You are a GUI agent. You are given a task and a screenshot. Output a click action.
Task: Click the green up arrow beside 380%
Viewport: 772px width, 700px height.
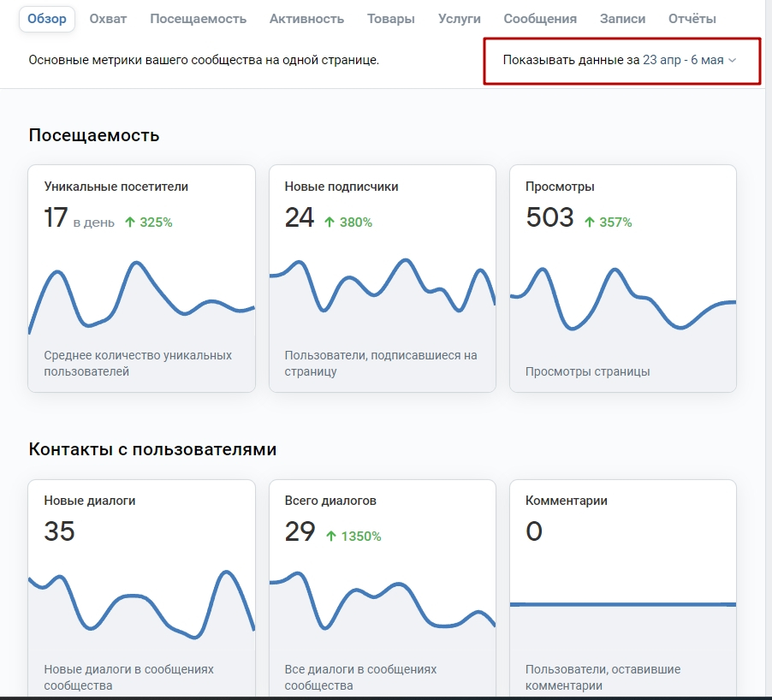pos(330,222)
